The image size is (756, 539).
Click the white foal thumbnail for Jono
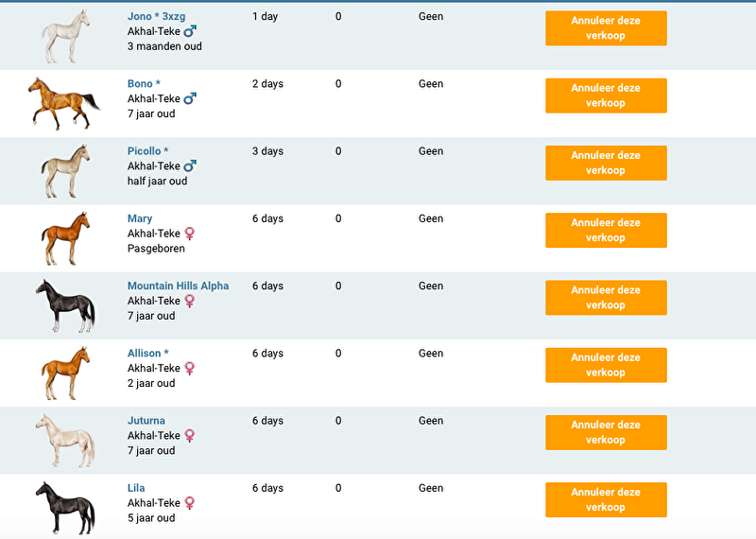65,36
